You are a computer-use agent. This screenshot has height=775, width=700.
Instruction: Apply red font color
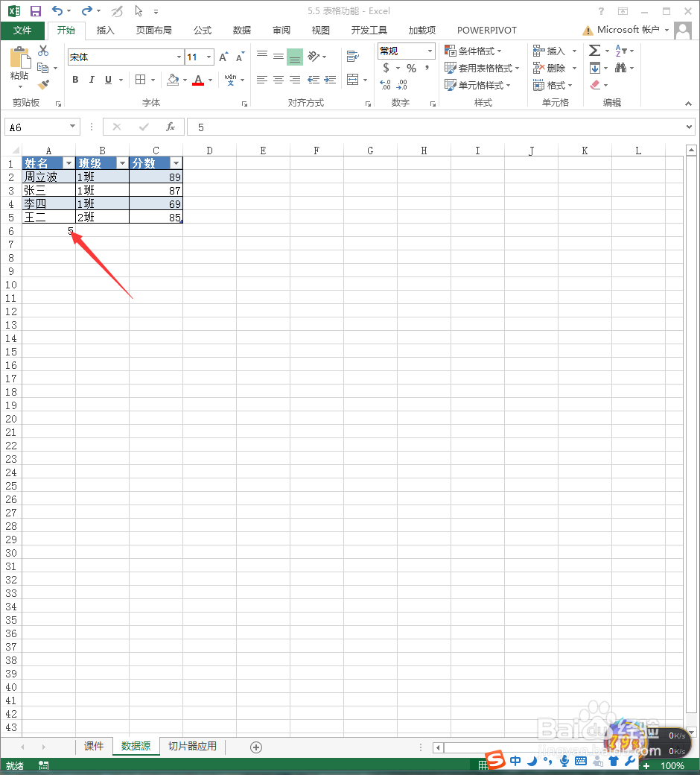198,80
